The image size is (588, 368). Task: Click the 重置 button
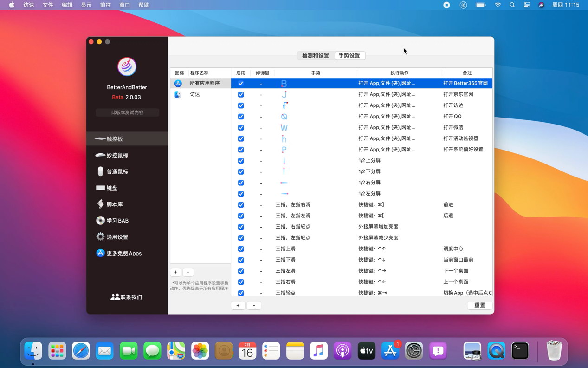[479, 305]
